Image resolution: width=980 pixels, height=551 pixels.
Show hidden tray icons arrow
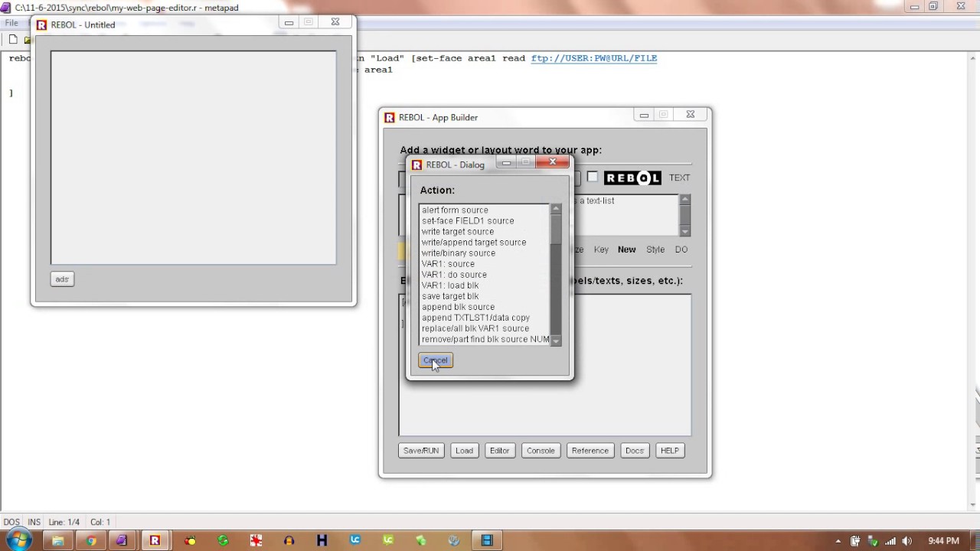coord(838,541)
